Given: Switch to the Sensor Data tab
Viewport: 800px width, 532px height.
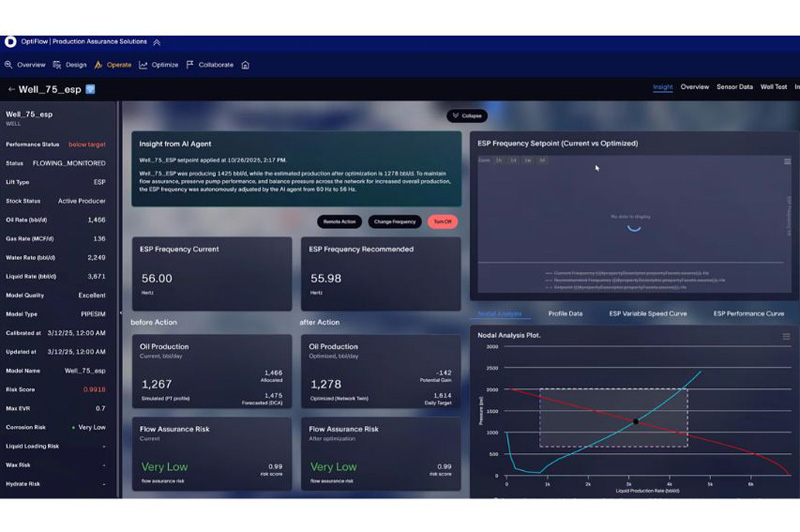Looking at the screenshot, I should [734, 87].
